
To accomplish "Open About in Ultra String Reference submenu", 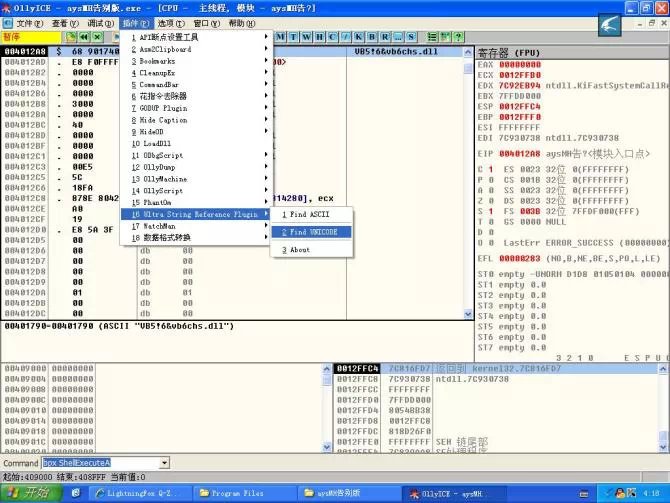I will pos(300,250).
